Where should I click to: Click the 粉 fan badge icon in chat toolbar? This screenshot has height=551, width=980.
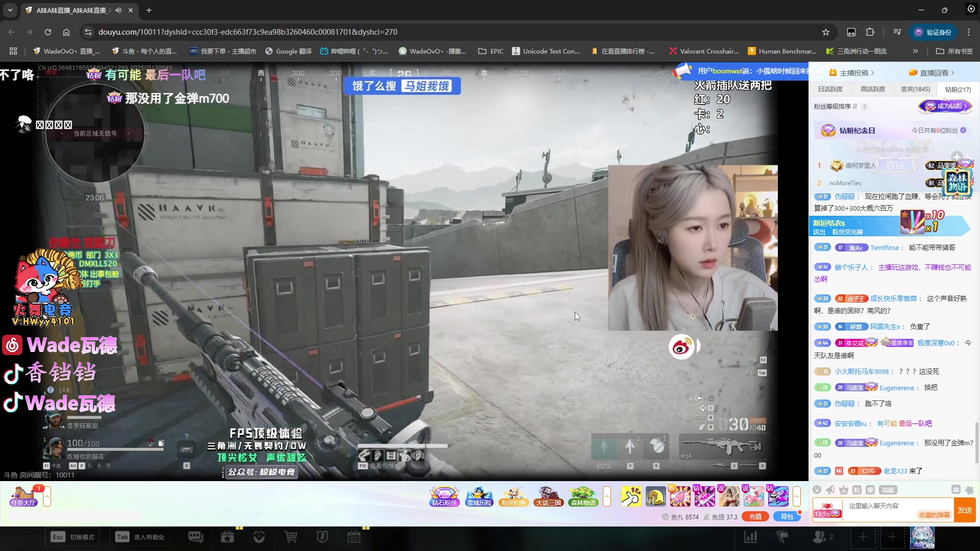[x=857, y=490]
